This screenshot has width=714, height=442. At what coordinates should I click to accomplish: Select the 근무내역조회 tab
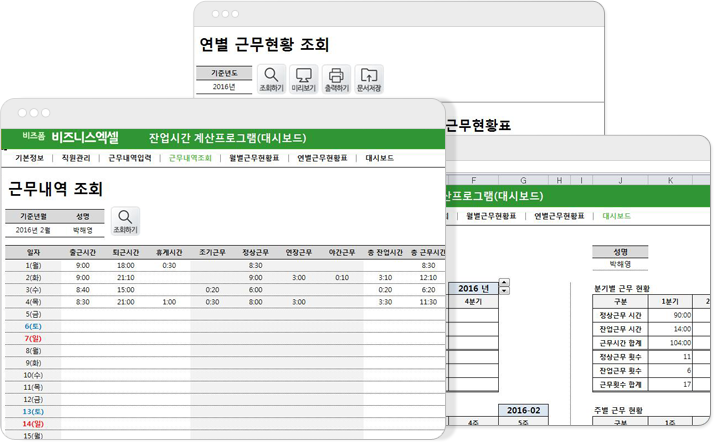pyautogui.click(x=190, y=158)
